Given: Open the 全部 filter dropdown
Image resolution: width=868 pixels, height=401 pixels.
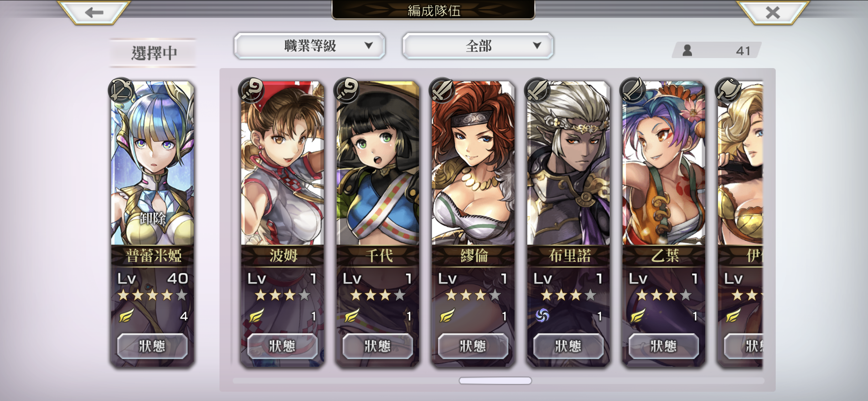Looking at the screenshot, I should pyautogui.click(x=478, y=46).
